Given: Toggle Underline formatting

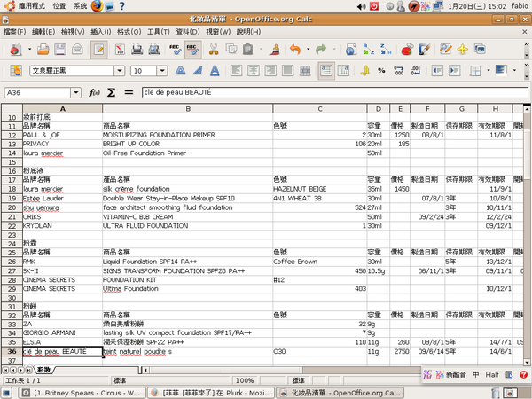Looking at the screenshot, I should (x=215, y=71).
